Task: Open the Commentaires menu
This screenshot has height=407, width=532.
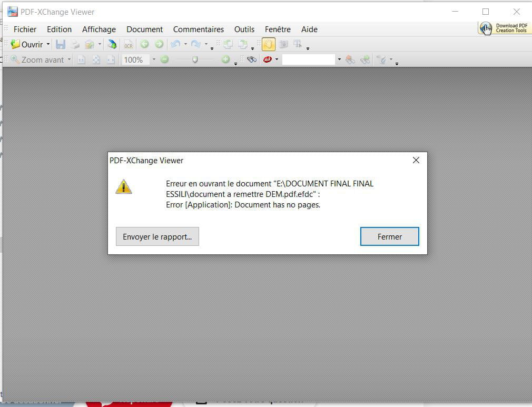Action: 199,29
